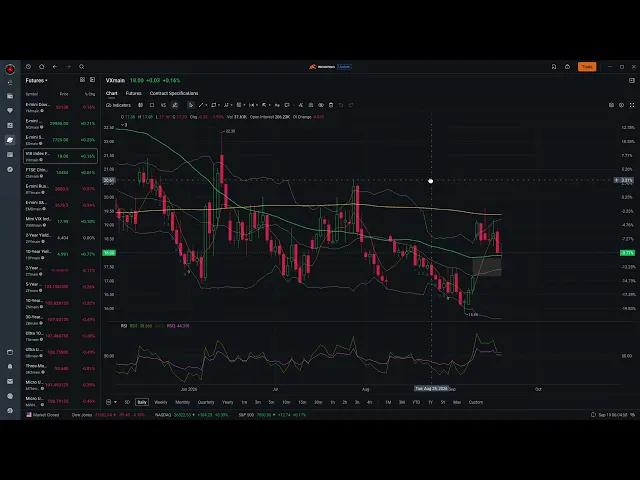
Task: Switch to the Futures tab
Action: 133,93
